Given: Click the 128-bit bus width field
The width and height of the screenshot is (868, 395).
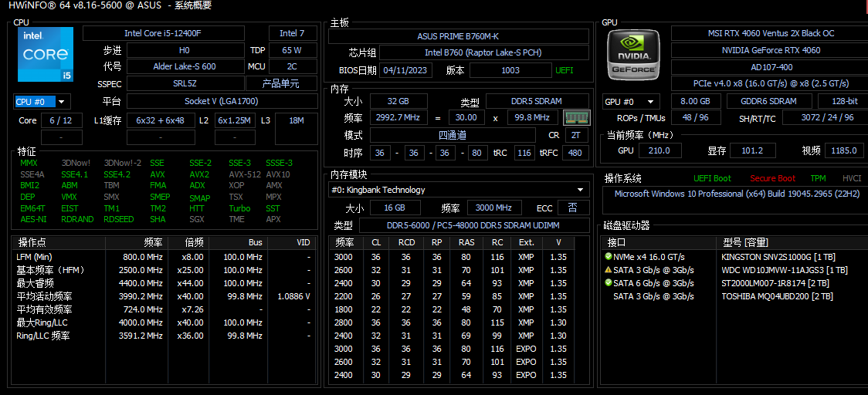Looking at the screenshot, I should 844,101.
